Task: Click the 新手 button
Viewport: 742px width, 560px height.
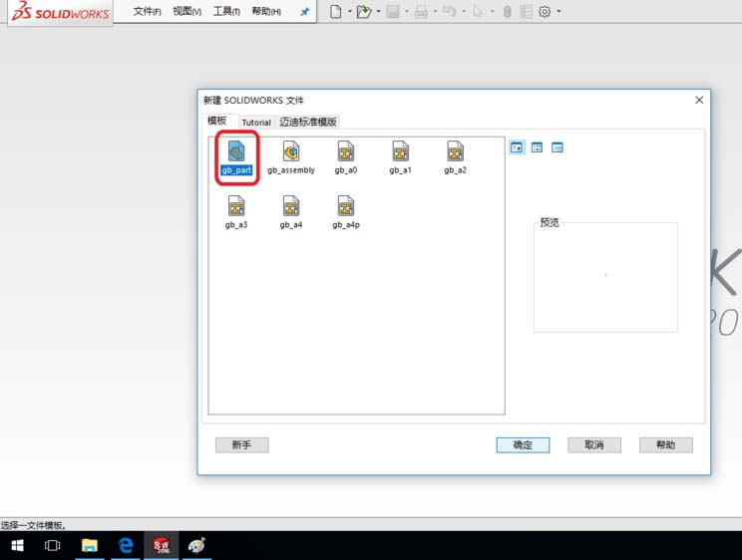Action: [x=241, y=445]
